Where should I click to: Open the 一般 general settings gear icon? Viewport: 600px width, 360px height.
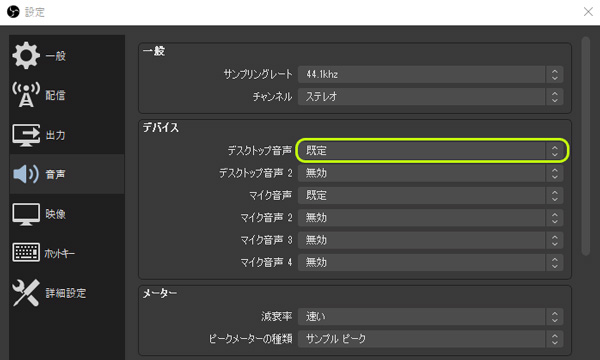tap(26, 55)
